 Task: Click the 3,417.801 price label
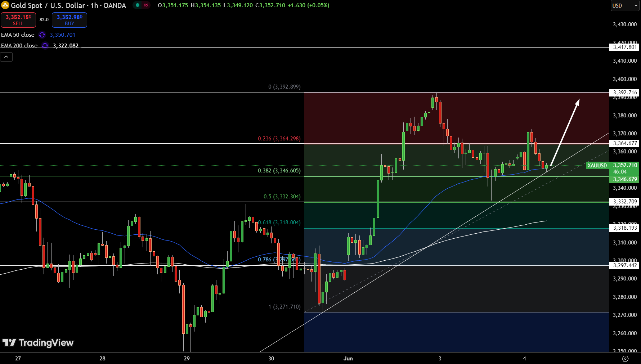coord(625,47)
